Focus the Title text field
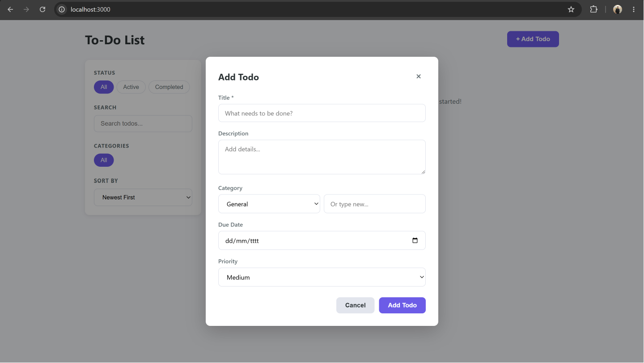The height and width of the screenshot is (363, 644). pyautogui.click(x=322, y=113)
